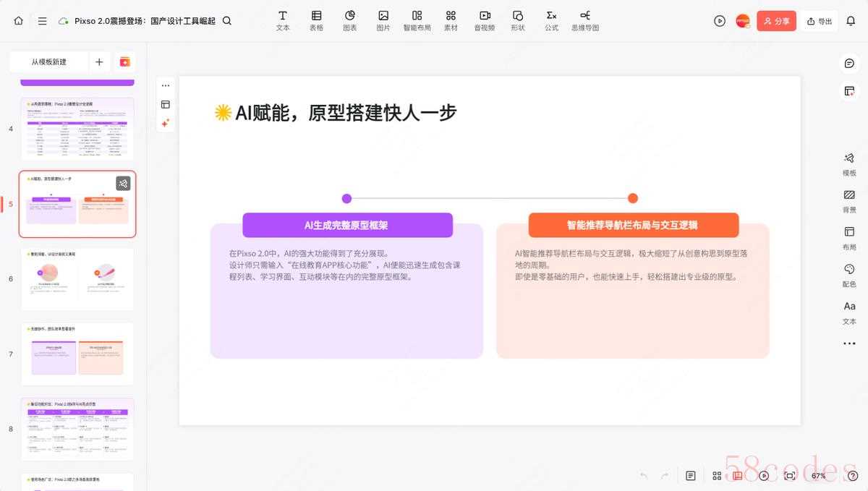Open search with the magnifier icon
Screen dimensions: 868x491
[x=227, y=21]
